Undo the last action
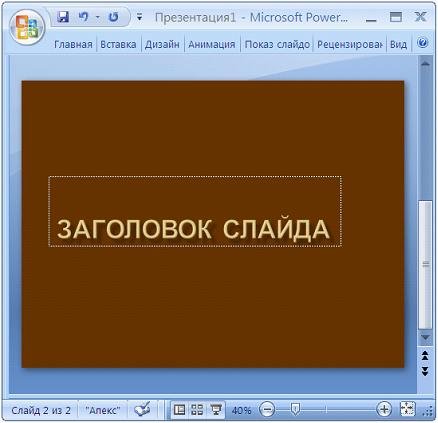 (x=84, y=16)
